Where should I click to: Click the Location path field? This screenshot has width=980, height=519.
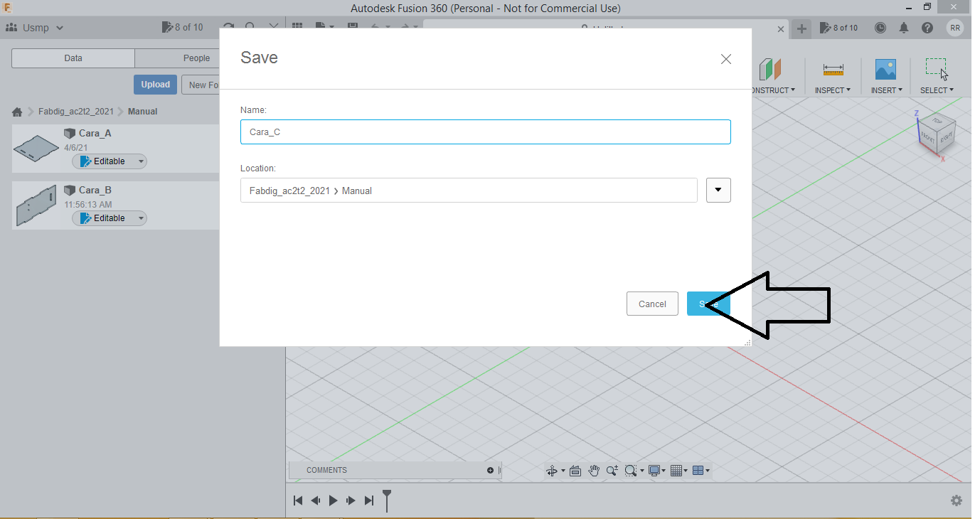point(469,190)
